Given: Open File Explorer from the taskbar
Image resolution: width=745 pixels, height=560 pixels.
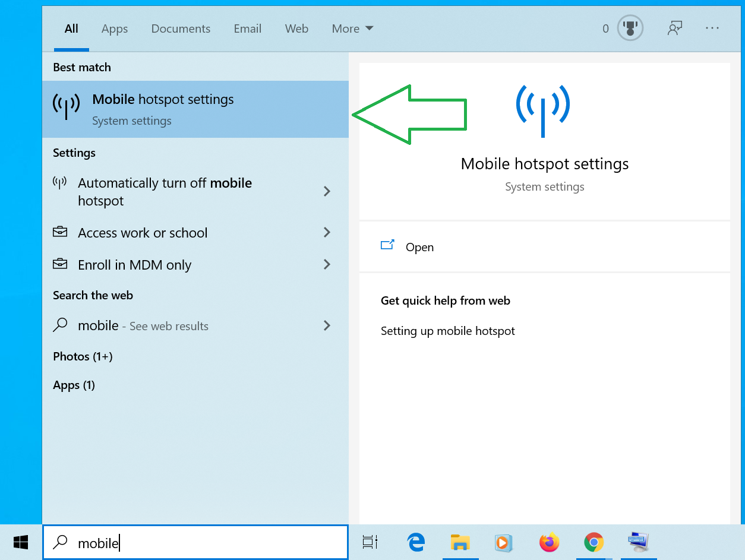Looking at the screenshot, I should pyautogui.click(x=460, y=542).
